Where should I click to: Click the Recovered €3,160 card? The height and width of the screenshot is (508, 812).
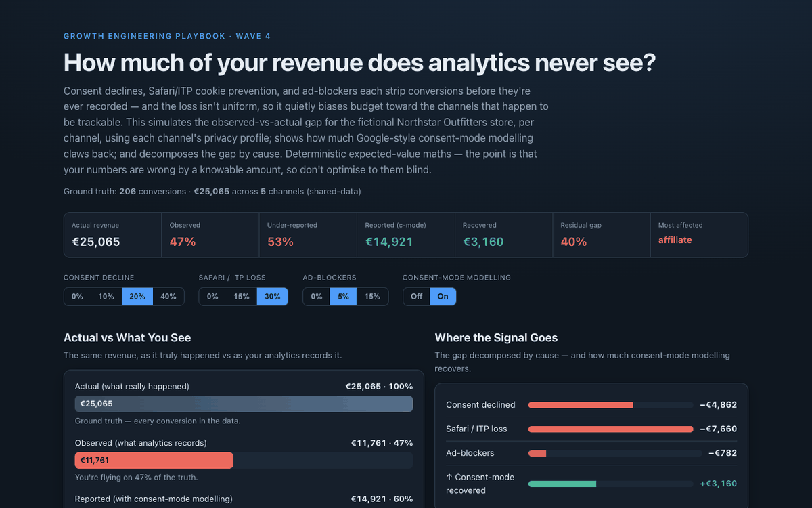pos(503,235)
